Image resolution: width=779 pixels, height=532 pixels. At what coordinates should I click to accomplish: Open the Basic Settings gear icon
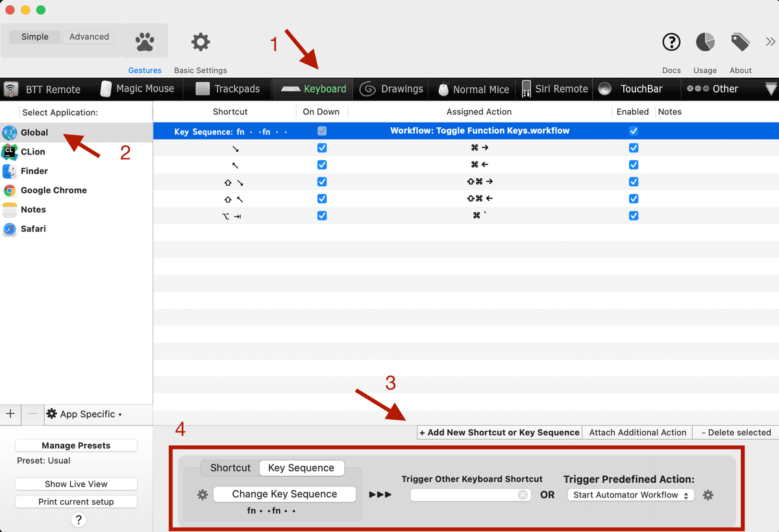[200, 41]
